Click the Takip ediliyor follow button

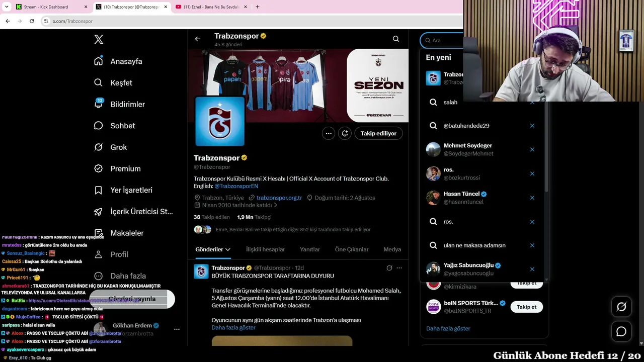click(378, 133)
